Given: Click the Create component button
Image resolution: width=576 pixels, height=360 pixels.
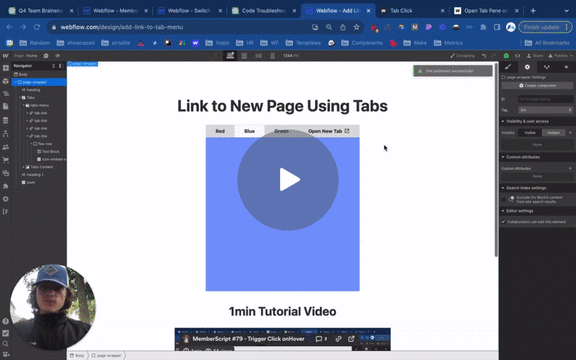Looking at the screenshot, I should coord(537,86).
